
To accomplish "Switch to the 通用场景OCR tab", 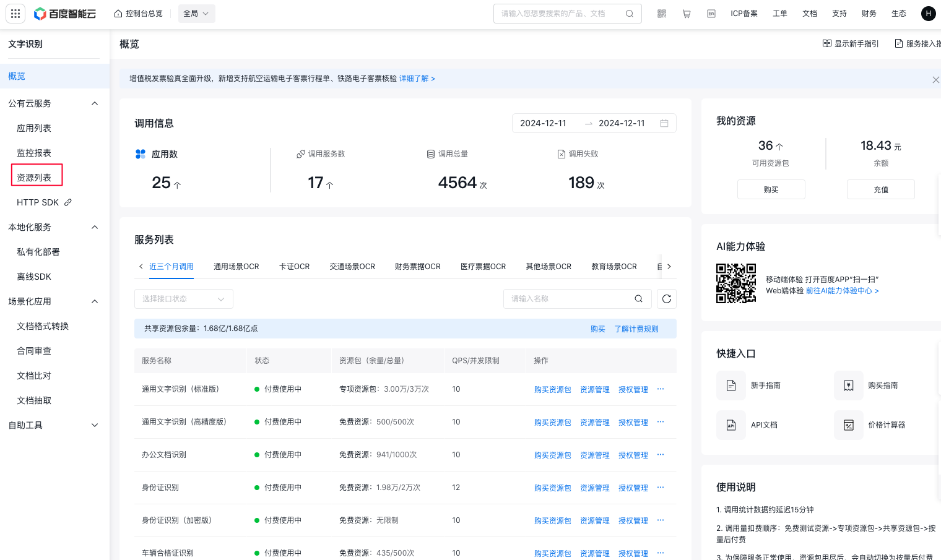I will point(236,267).
